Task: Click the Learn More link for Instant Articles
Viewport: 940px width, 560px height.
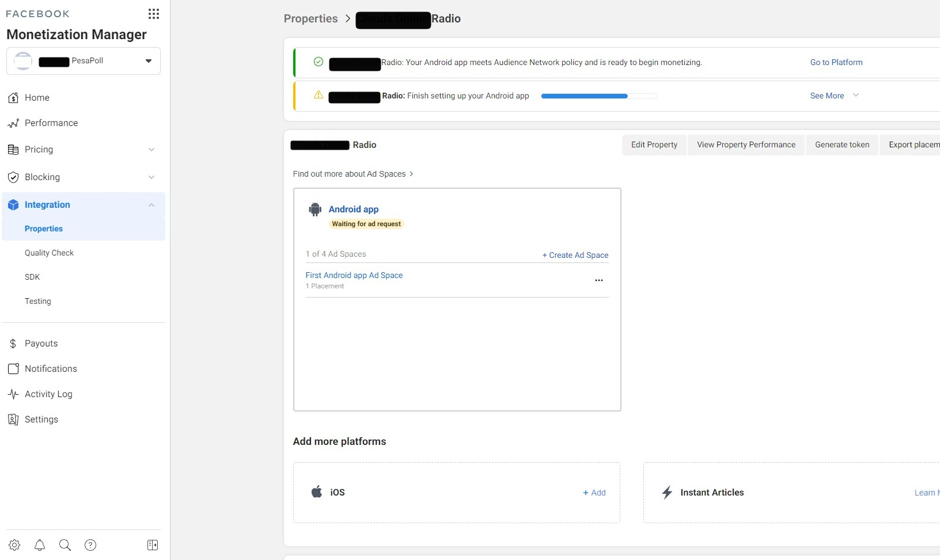Action: pos(927,493)
